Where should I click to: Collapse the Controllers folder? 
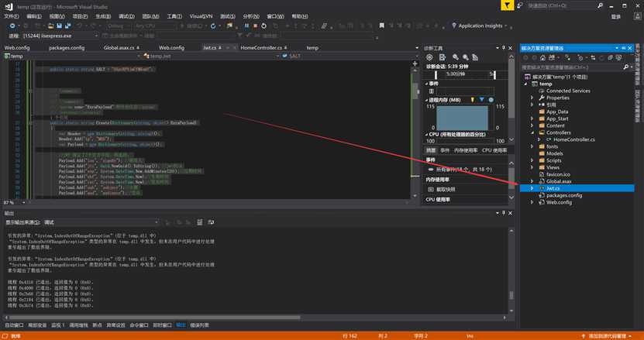click(x=532, y=132)
